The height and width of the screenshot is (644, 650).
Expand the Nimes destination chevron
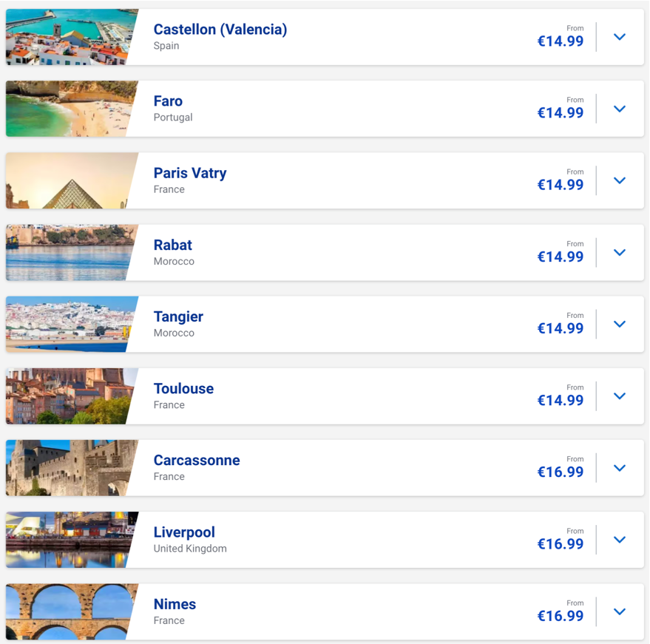[x=620, y=611]
